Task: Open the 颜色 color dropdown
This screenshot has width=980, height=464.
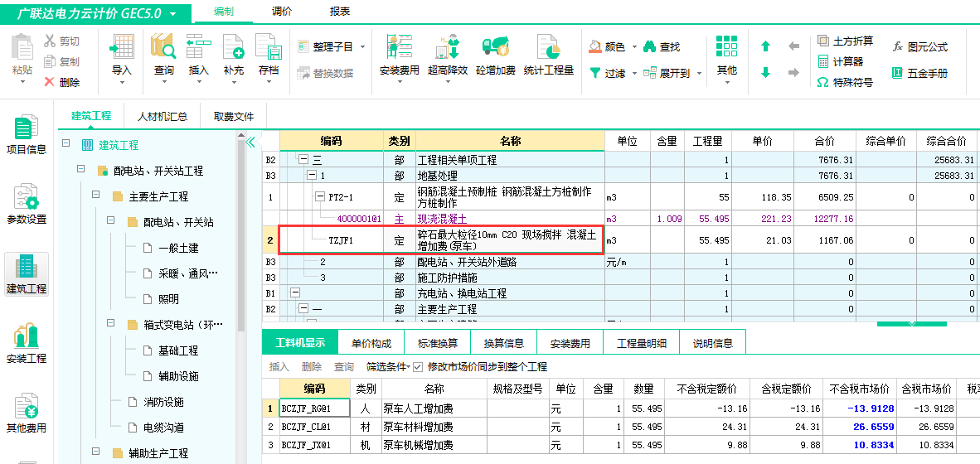Action: pos(614,47)
